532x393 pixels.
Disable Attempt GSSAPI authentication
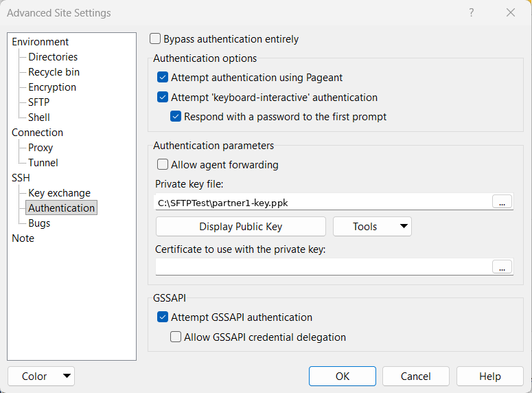(163, 317)
